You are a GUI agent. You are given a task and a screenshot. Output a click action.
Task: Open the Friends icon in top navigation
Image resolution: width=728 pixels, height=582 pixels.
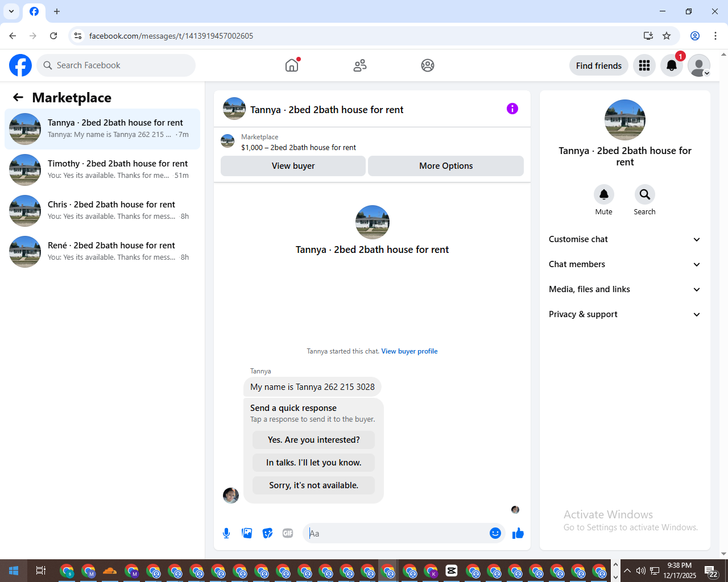coord(360,65)
